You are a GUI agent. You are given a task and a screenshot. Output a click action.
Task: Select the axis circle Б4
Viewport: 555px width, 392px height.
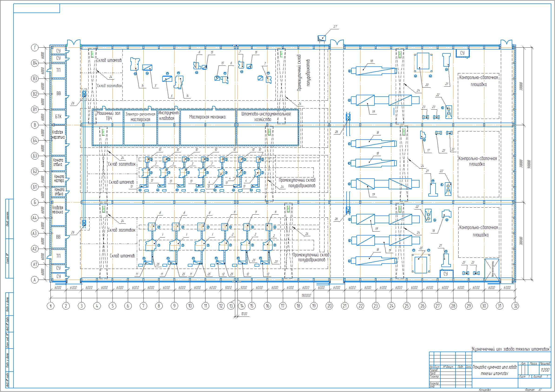click(35, 140)
